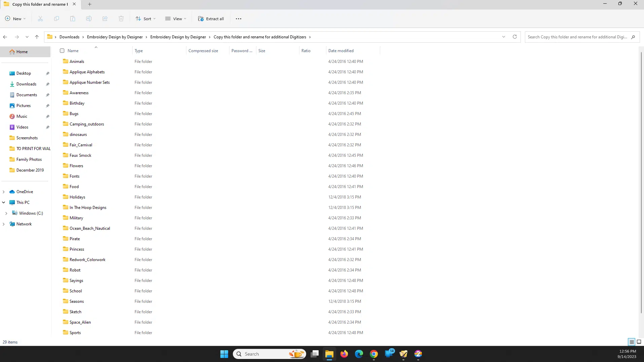Open Google Chrome from the taskbar
This screenshot has height=362, width=644.
(x=374, y=354)
